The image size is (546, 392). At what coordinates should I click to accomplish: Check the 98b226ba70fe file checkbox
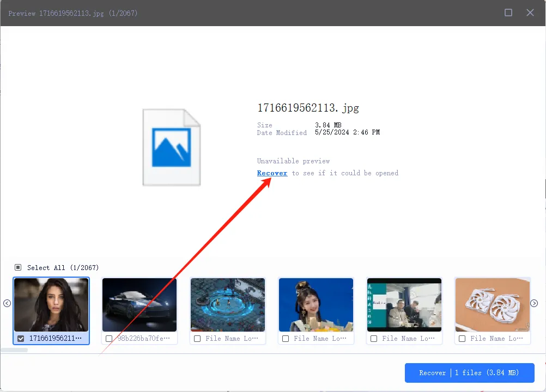(x=109, y=339)
